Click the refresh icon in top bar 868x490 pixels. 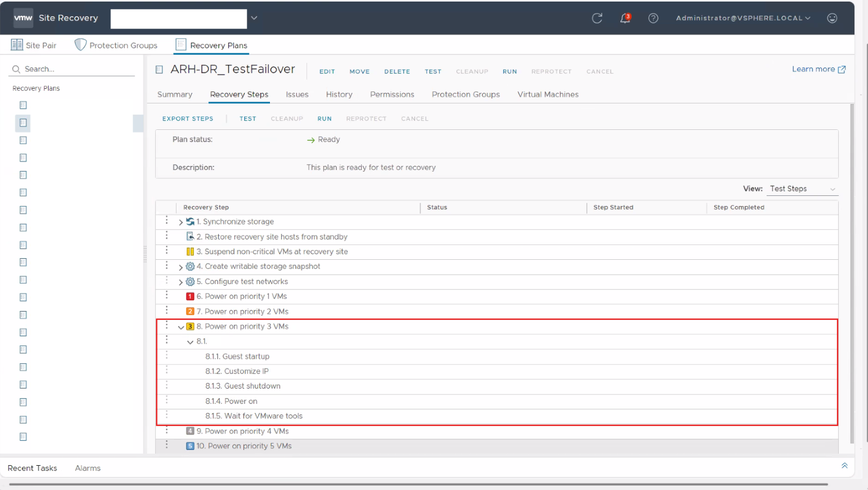[x=597, y=18]
